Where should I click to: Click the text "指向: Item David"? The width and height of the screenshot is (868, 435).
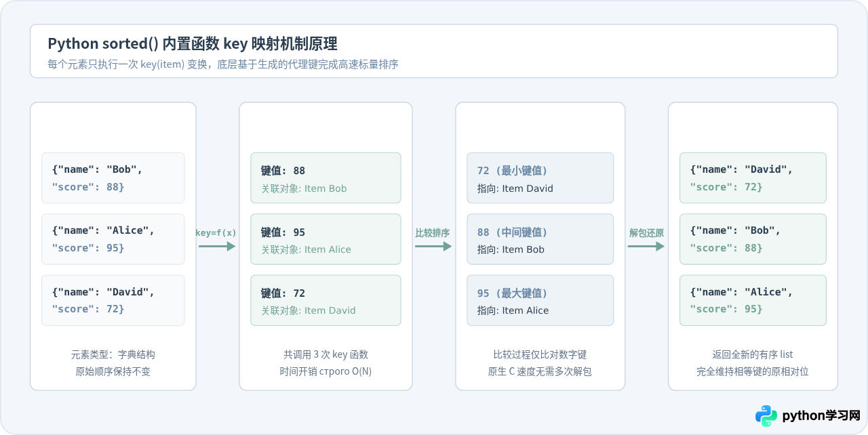pos(515,188)
